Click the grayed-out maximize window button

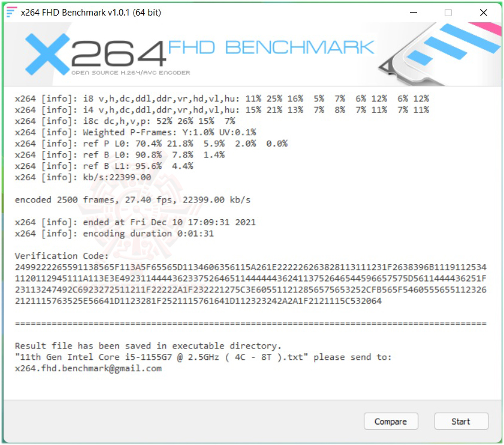pyautogui.click(x=448, y=13)
